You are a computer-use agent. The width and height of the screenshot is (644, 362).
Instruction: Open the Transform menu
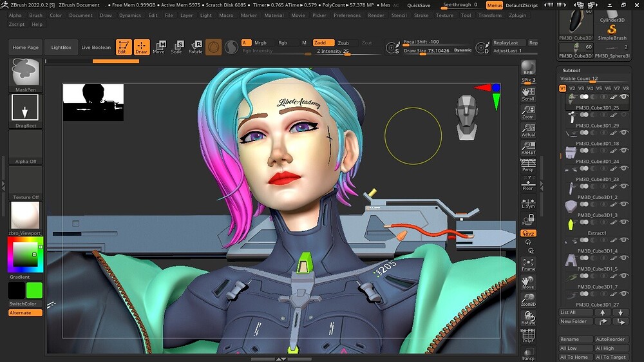click(490, 15)
